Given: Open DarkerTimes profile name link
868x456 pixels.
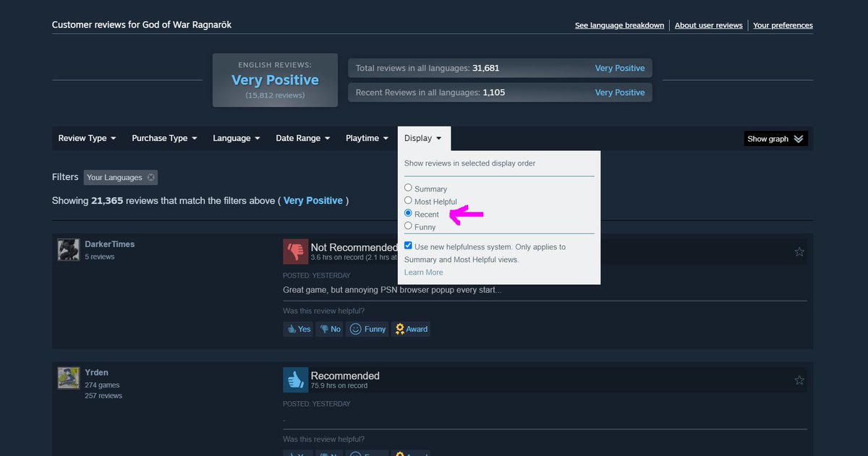Looking at the screenshot, I should tap(109, 244).
